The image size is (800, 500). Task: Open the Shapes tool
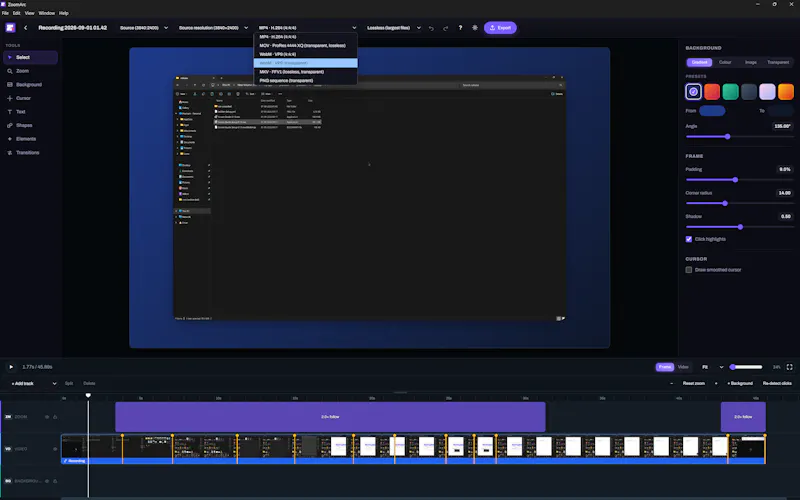(x=30, y=126)
